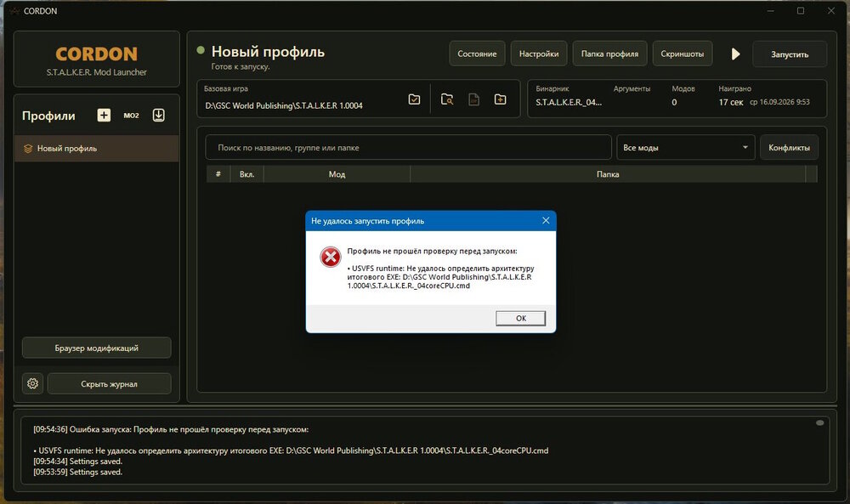Click the folder-with-checkmark icon beside the base game path
The height and width of the screenshot is (504, 850).
click(x=414, y=99)
